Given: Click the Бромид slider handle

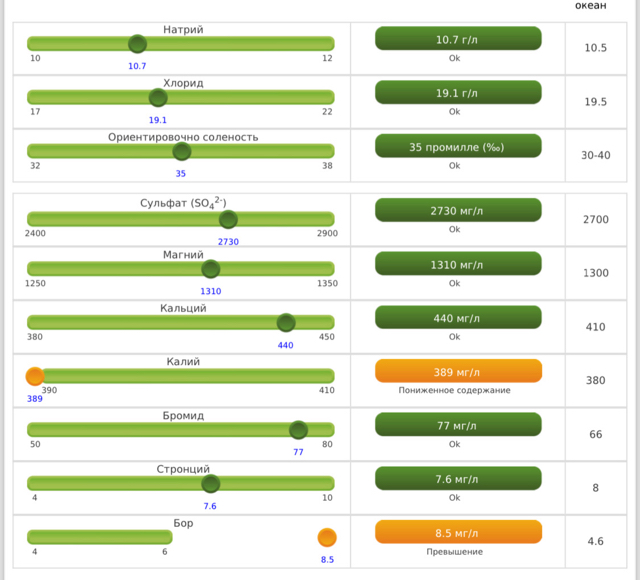Looking at the screenshot, I should coord(298,430).
